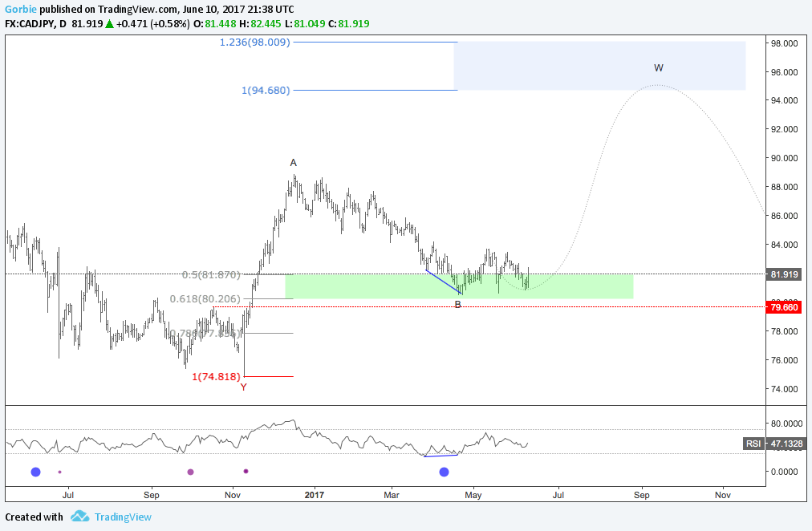The image size is (812, 531).
Task: Click the W label in the blue target box
Action: 658,68
